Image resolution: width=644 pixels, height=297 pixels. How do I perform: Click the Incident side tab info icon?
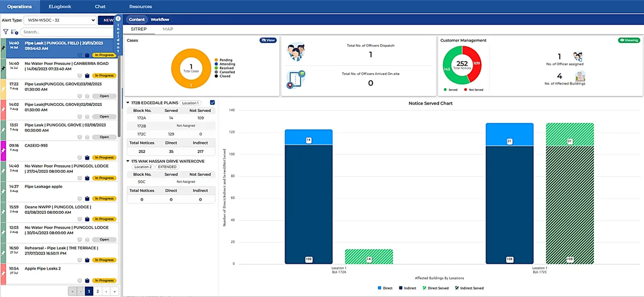pos(118,19)
